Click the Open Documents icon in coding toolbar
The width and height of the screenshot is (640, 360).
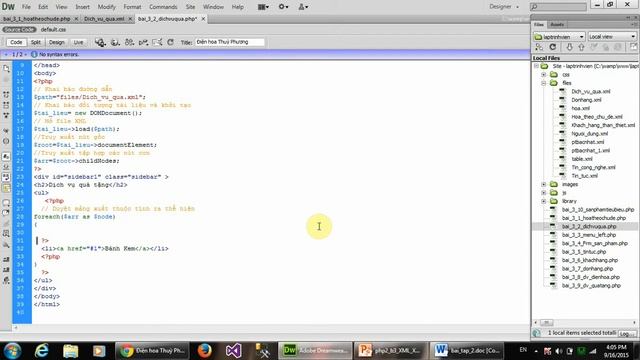[7, 69]
